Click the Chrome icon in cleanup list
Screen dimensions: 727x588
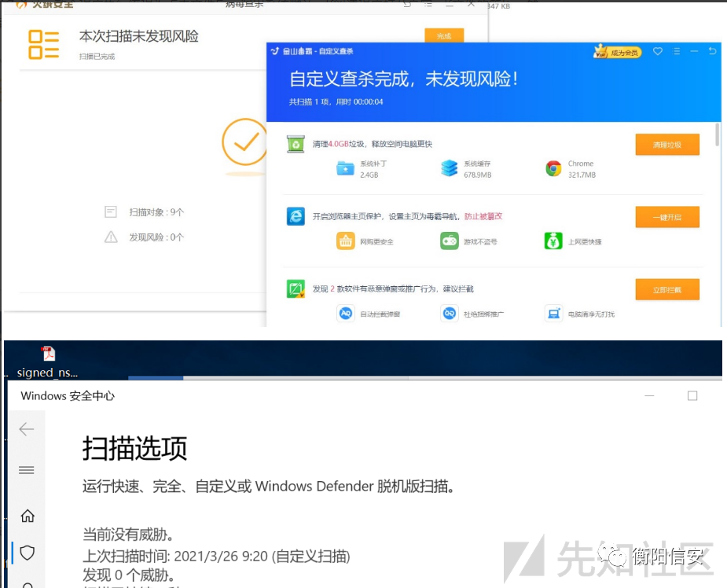(x=553, y=169)
